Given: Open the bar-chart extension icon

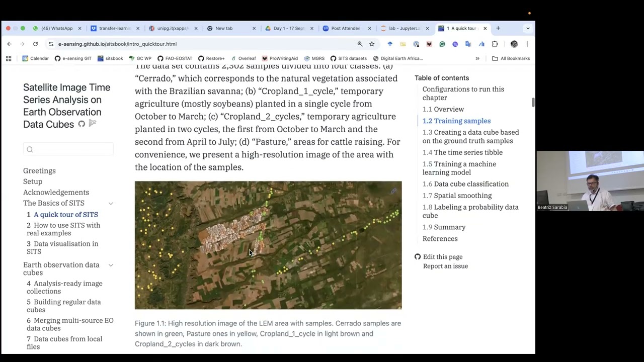Looking at the screenshot, I should (x=481, y=44).
